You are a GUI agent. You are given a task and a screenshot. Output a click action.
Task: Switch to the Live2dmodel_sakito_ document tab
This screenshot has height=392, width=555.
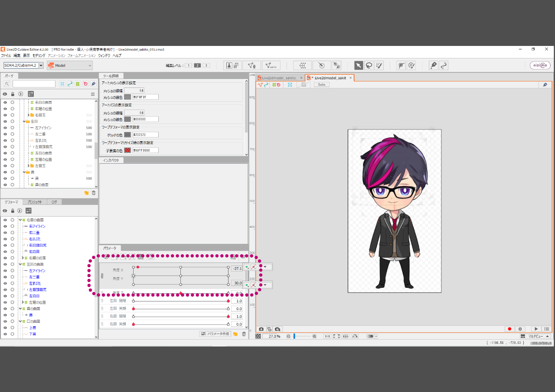pos(280,78)
